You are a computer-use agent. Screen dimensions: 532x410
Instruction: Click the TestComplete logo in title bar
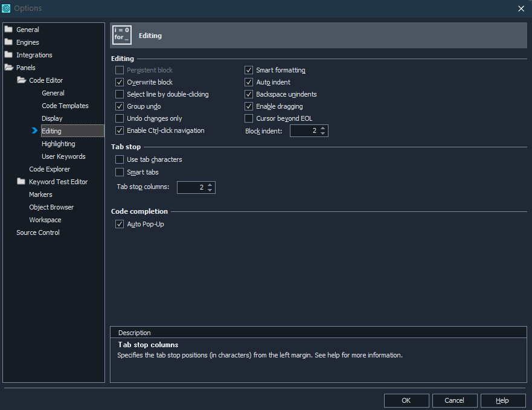(x=7, y=8)
